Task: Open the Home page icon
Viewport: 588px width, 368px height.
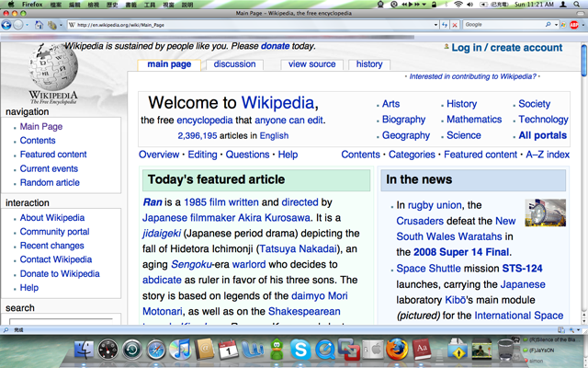Action: coord(39,25)
